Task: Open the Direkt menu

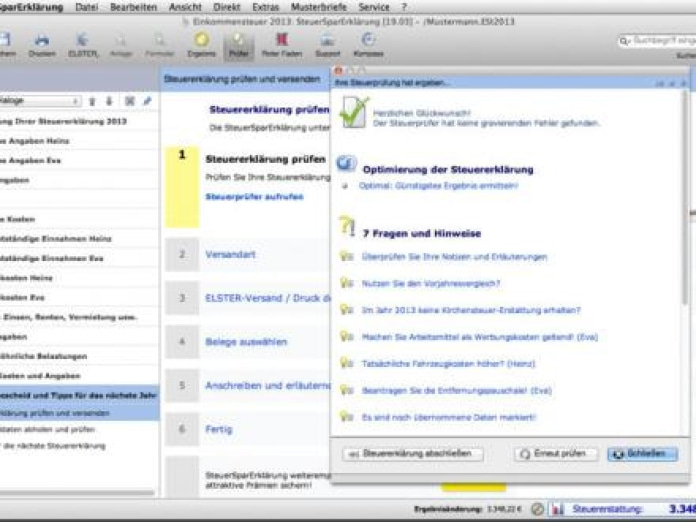Action: [x=226, y=7]
